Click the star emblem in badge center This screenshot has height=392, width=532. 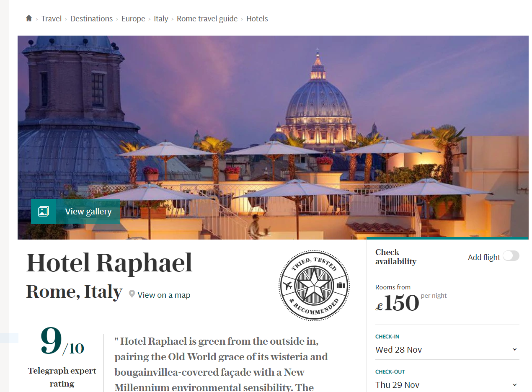[x=314, y=286]
